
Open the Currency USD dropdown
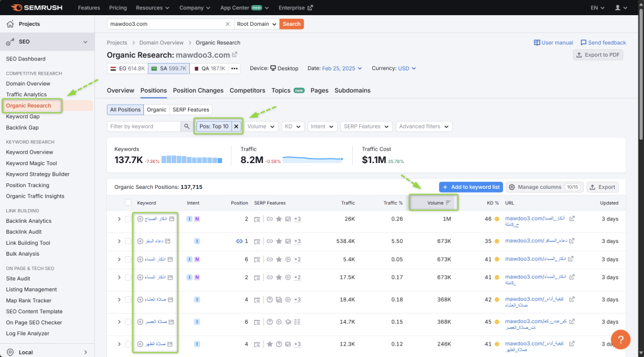[407, 68]
